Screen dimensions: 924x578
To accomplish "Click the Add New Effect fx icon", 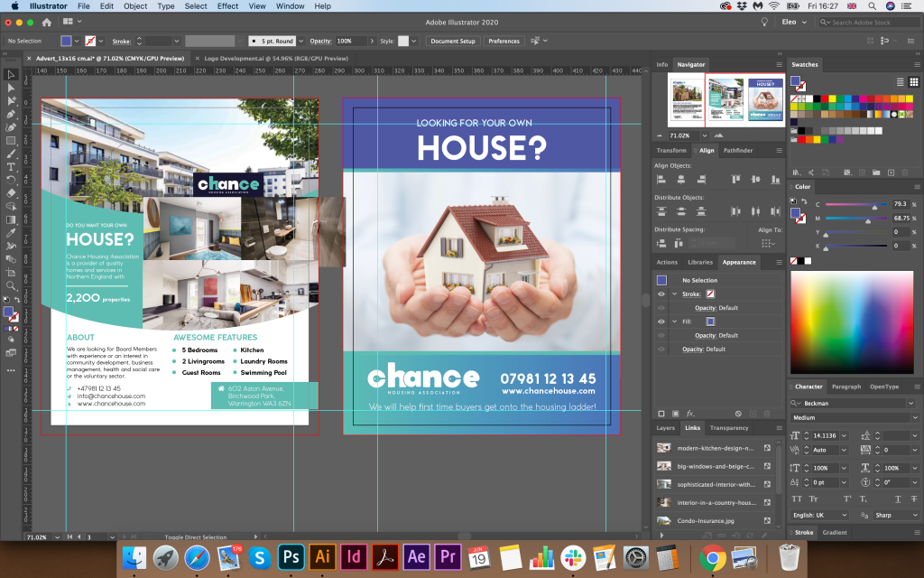I will click(x=690, y=414).
